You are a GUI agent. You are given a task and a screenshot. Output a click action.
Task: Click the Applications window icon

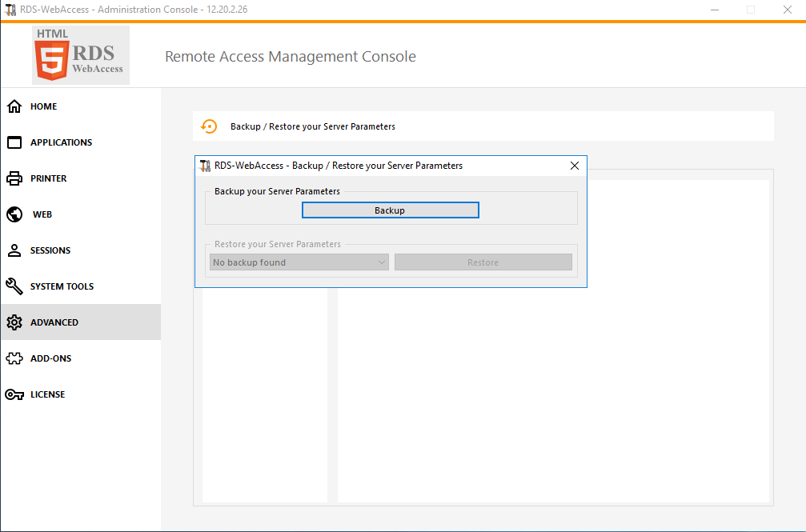(14, 142)
